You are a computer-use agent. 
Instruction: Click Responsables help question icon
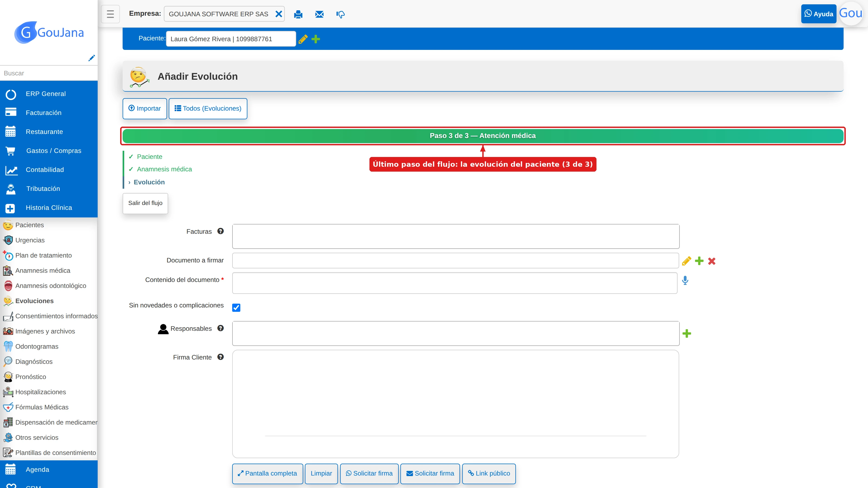[x=220, y=328]
